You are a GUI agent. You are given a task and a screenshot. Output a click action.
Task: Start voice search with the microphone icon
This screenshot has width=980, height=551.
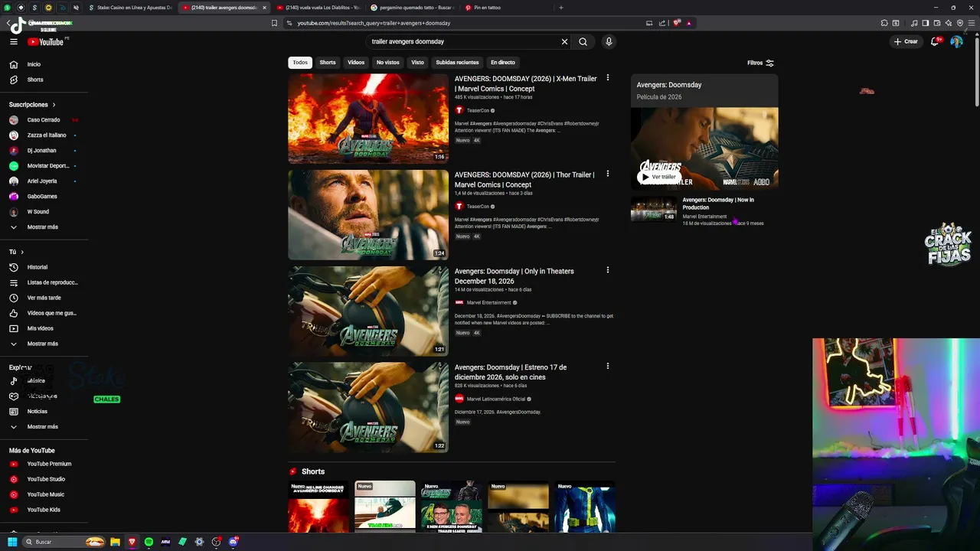pos(609,41)
